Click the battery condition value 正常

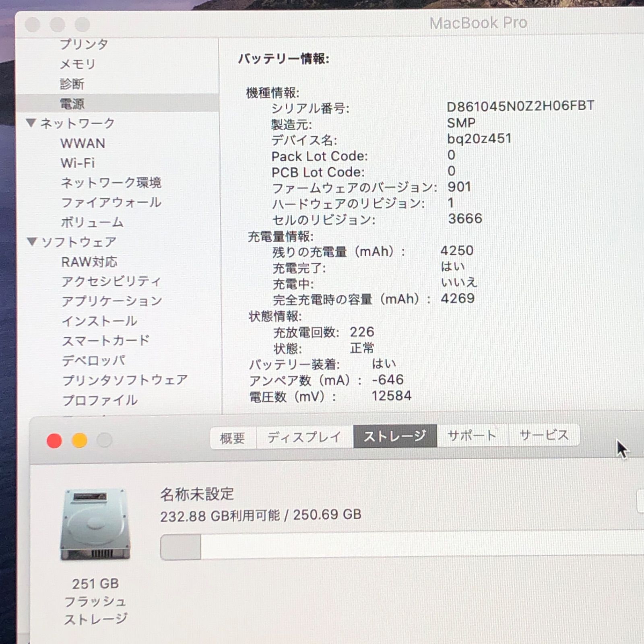point(362,348)
